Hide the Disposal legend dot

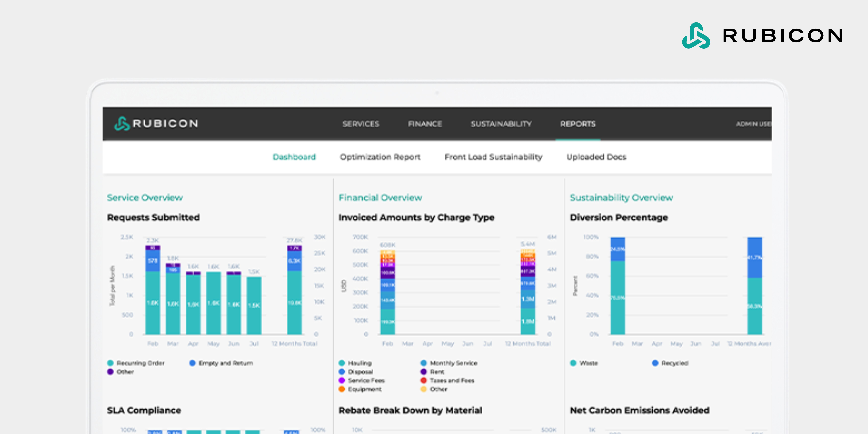coord(342,372)
